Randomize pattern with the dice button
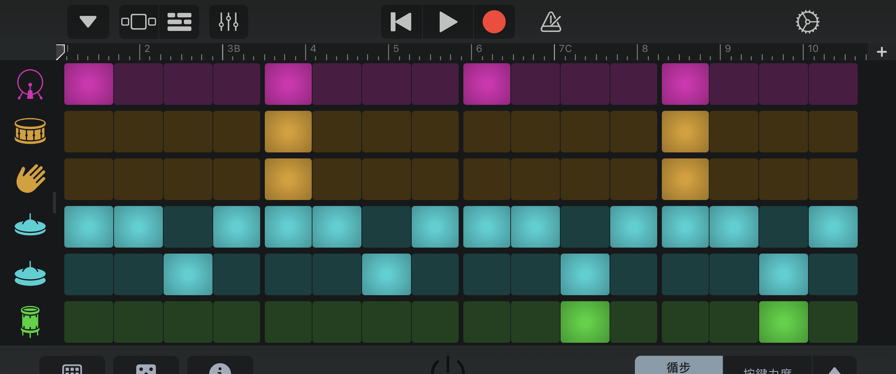The image size is (896, 374). [x=146, y=367]
